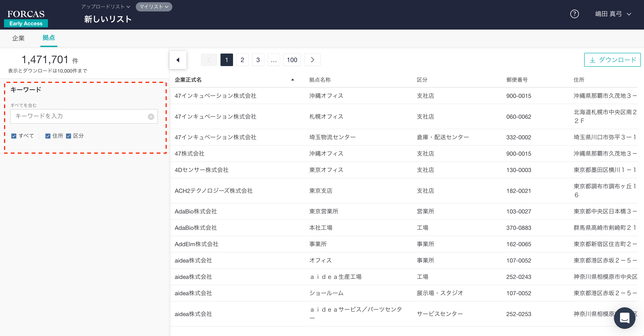The image size is (644, 336).
Task: Go to next page arrow
Action: click(312, 60)
